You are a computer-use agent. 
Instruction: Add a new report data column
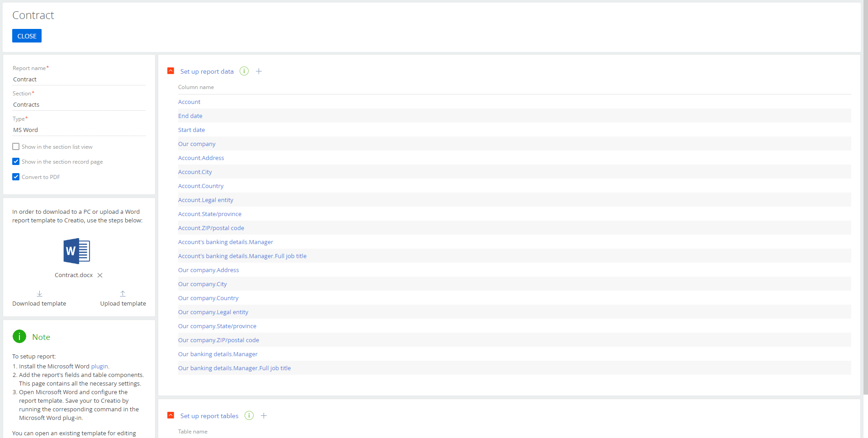point(259,71)
